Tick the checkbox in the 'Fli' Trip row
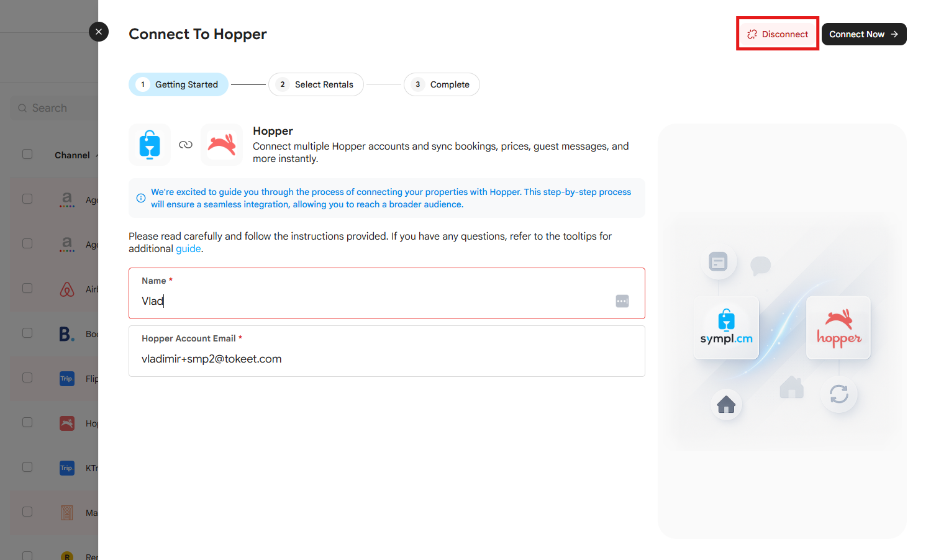 point(27,377)
